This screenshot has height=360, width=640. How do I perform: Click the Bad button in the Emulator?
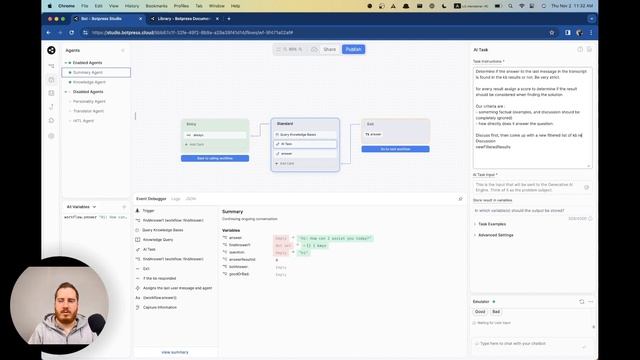point(496,312)
